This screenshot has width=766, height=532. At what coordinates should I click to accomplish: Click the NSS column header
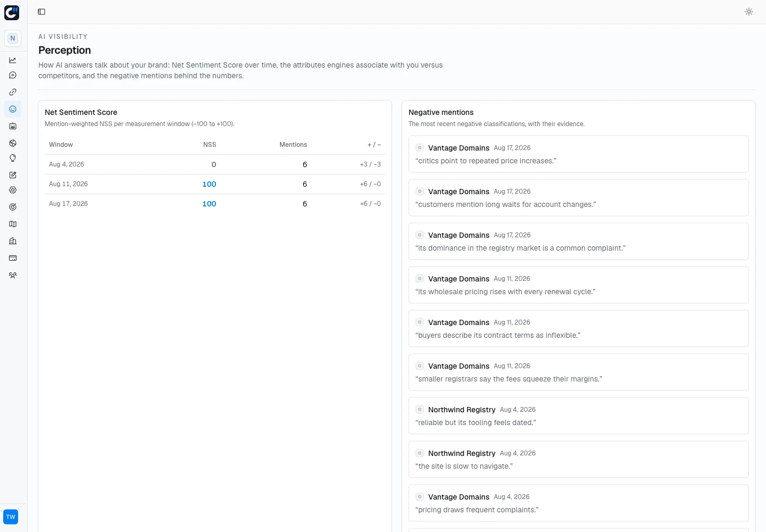tap(210, 145)
